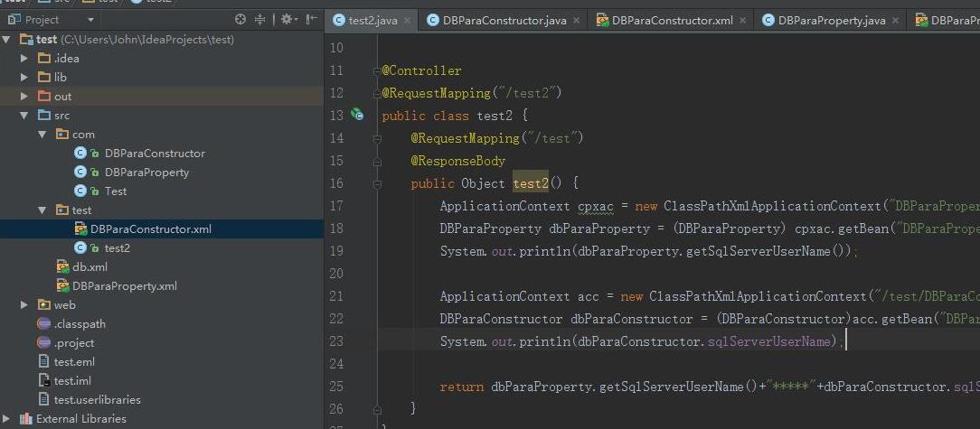Expand the out folder

[x=24, y=96]
